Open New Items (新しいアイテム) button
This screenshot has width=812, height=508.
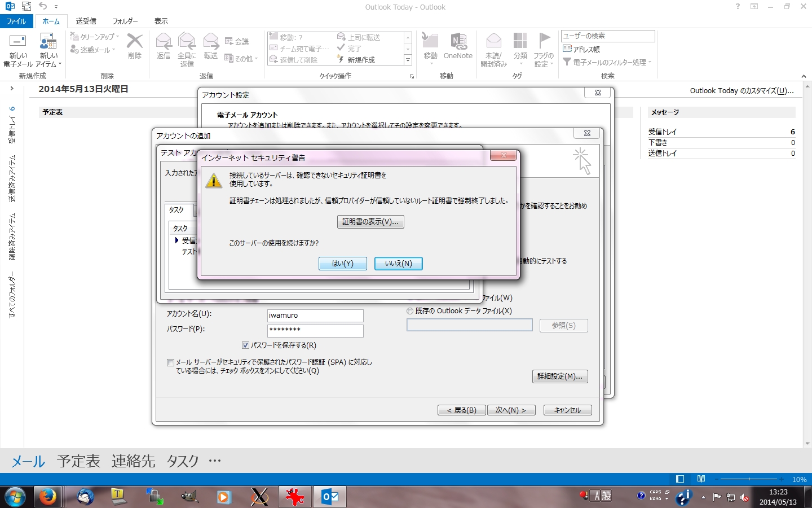(48, 51)
